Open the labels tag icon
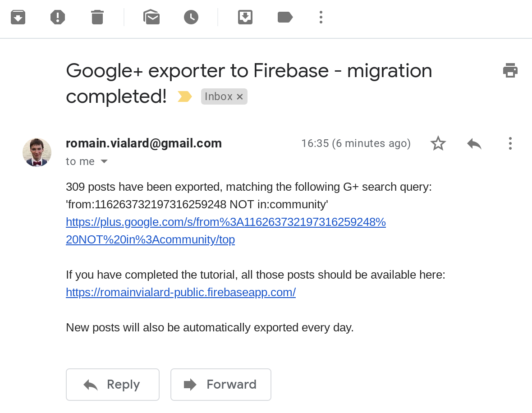Screen dimensions: 532x413 [285, 18]
